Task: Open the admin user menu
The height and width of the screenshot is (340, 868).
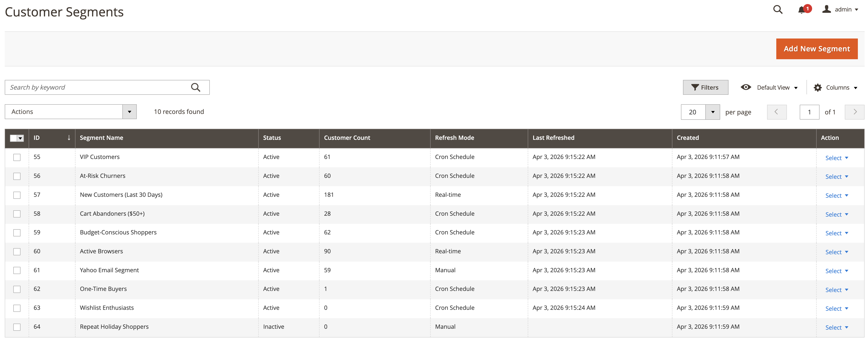Action: [841, 9]
